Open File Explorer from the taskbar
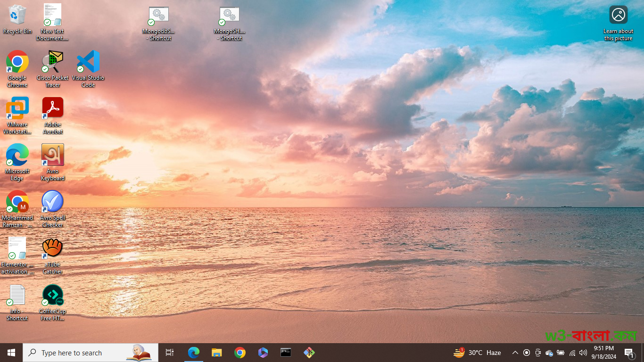The height and width of the screenshot is (362, 644). [216, 353]
